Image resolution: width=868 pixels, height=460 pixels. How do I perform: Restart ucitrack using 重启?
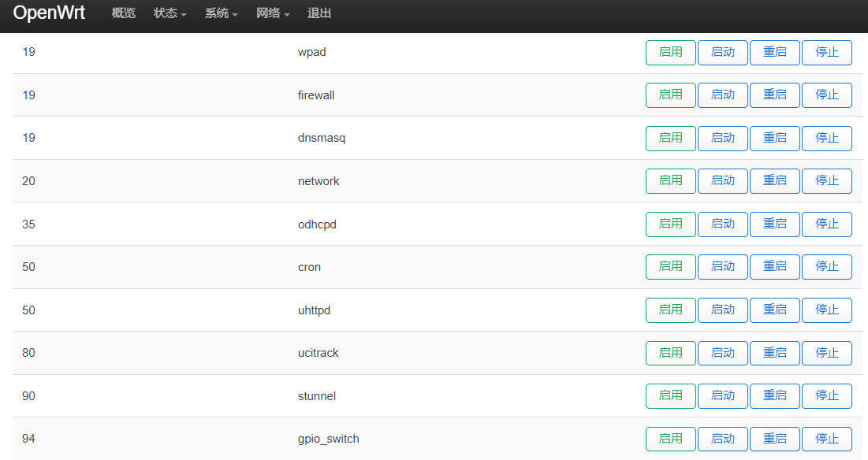(774, 354)
